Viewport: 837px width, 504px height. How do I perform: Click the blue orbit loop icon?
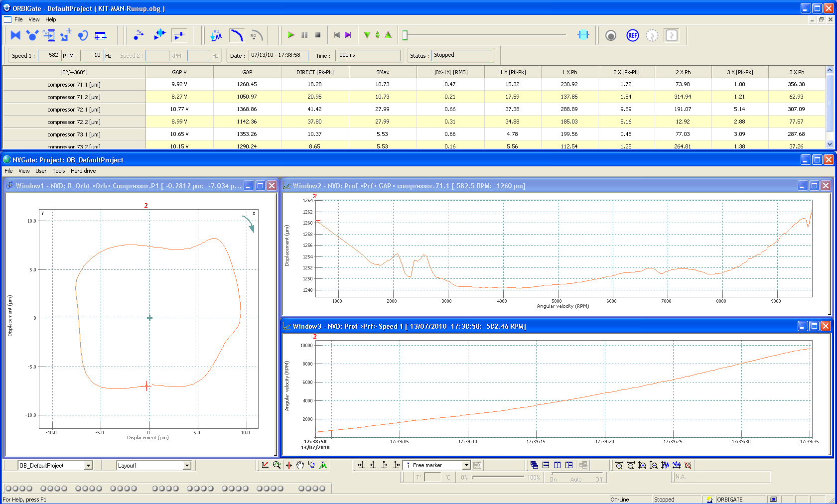(x=83, y=35)
